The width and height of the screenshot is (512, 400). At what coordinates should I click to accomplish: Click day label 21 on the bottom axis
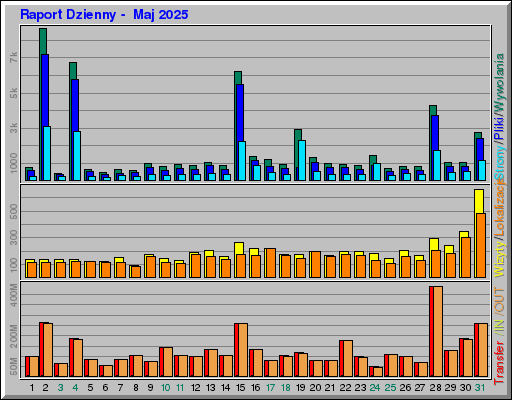330,388
